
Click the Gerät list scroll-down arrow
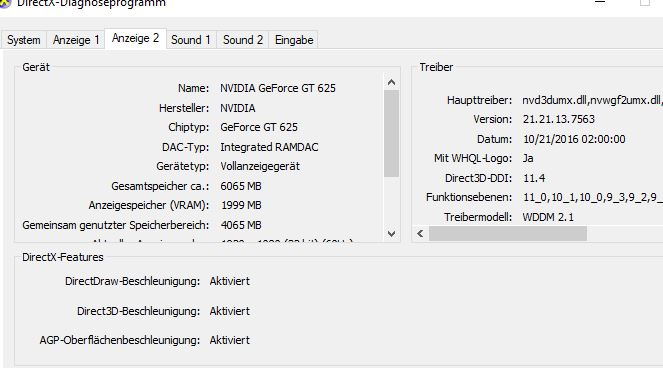pos(392,233)
